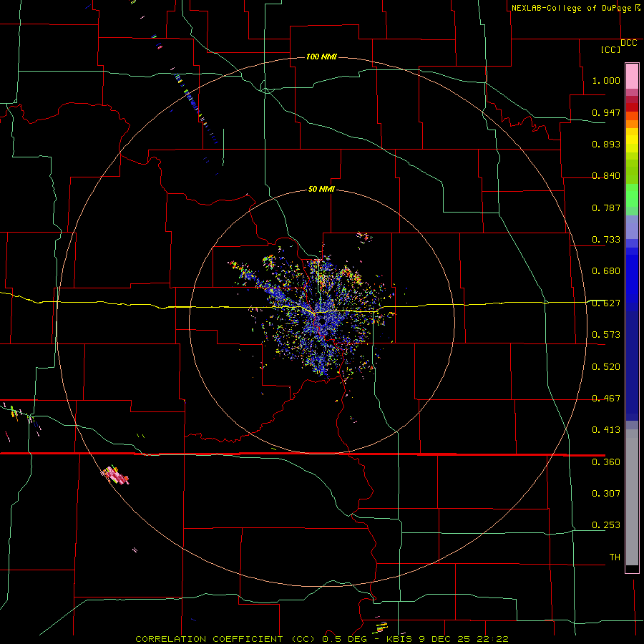Viewport: 644px width, 644px height.
Task: Click the 0.680 legend value
Action: point(606,271)
